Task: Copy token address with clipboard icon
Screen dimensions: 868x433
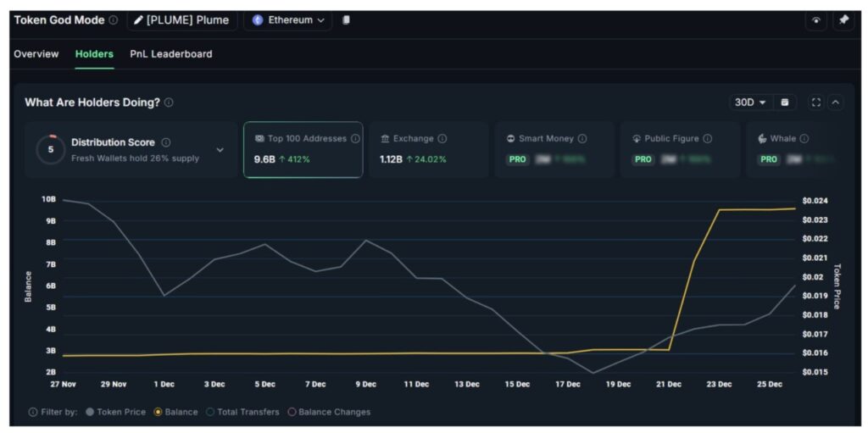Action: (346, 20)
